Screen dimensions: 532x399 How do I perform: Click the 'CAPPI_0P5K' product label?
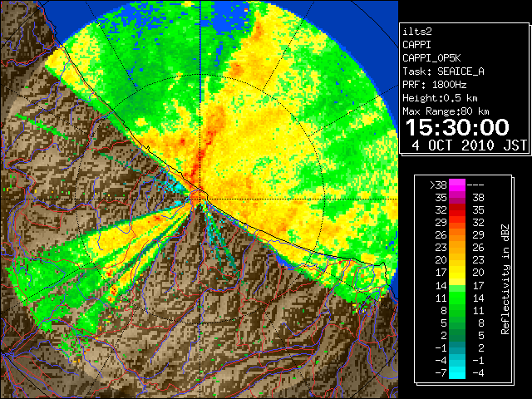[431, 58]
